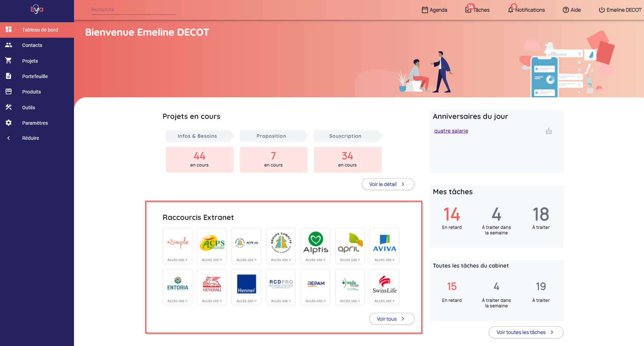Go to Portefeuille menu item

pos(35,76)
